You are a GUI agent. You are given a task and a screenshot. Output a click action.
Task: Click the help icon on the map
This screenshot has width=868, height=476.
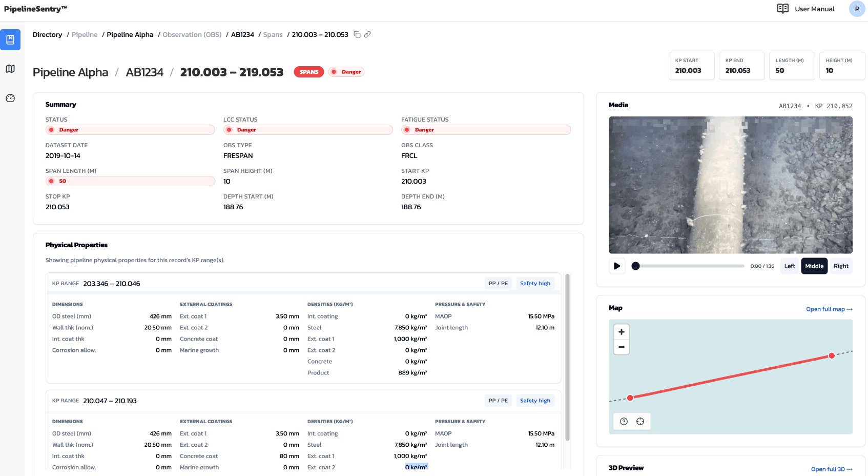(x=623, y=421)
